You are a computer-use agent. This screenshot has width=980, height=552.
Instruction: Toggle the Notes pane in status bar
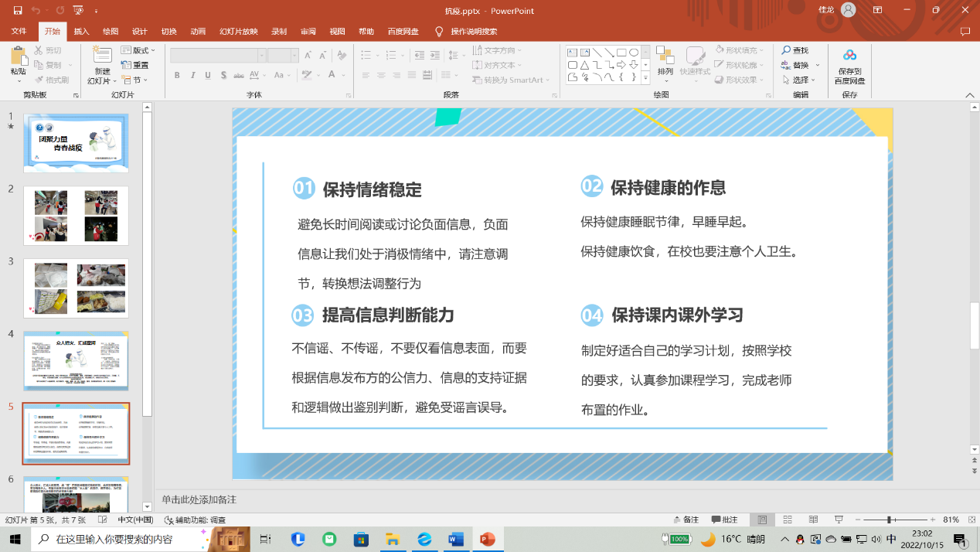click(686, 520)
